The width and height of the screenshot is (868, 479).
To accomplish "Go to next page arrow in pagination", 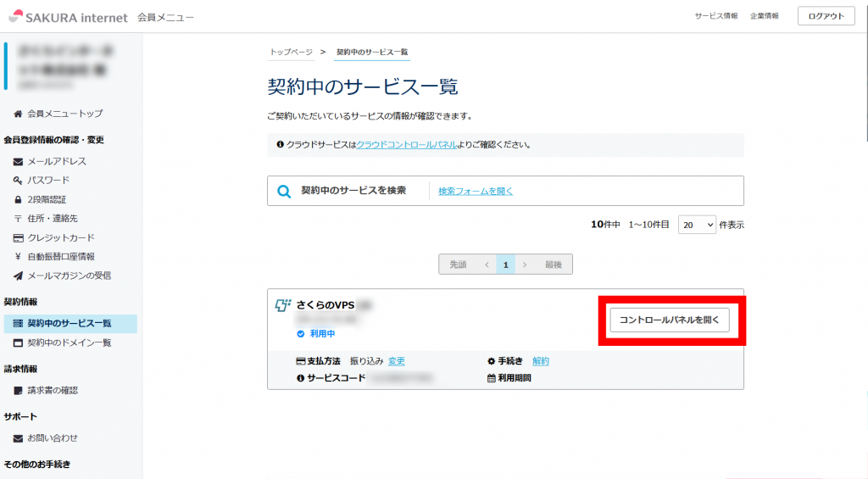I will (x=526, y=265).
